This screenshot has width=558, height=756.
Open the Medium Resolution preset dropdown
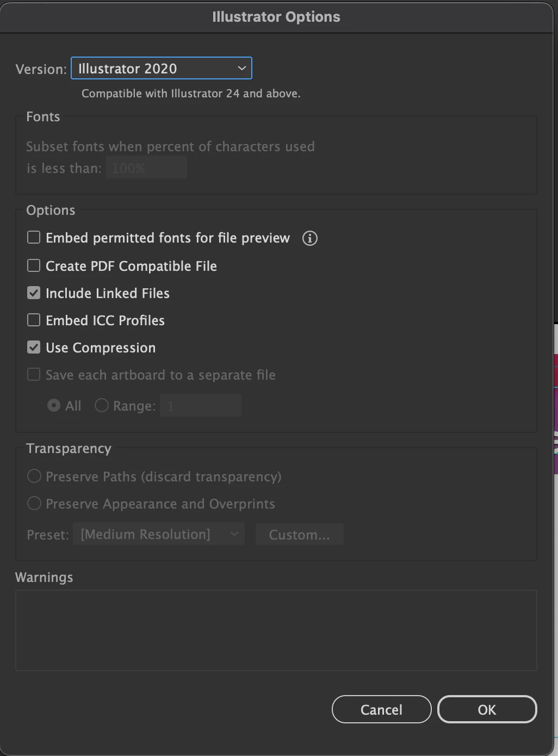(x=159, y=534)
